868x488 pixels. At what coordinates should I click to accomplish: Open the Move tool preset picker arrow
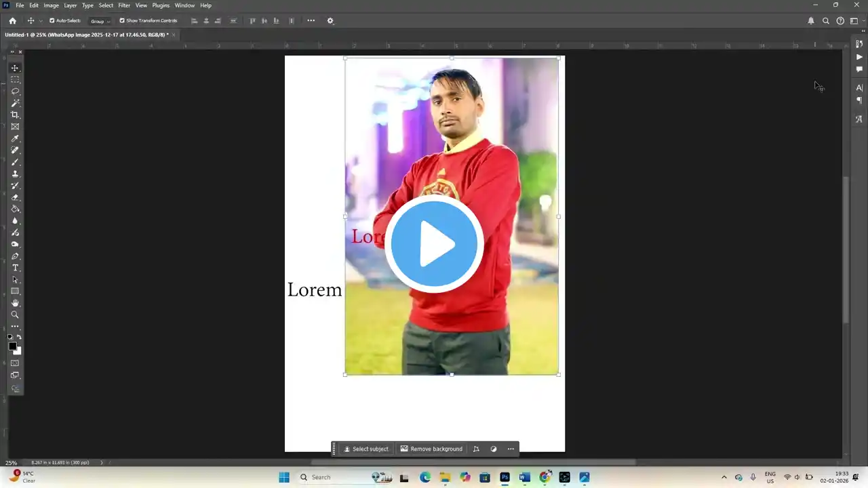[41, 21]
